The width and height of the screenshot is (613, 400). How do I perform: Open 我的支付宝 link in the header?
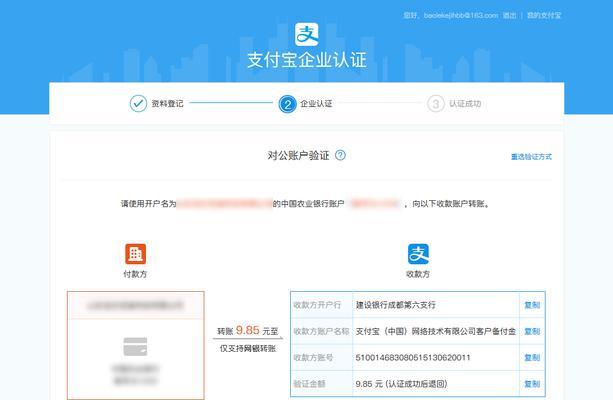tap(544, 15)
